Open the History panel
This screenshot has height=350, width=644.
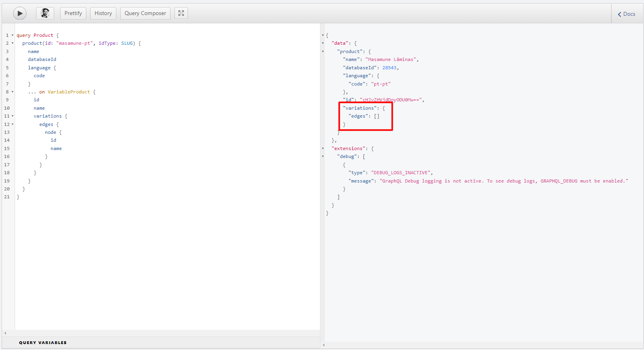coord(103,13)
